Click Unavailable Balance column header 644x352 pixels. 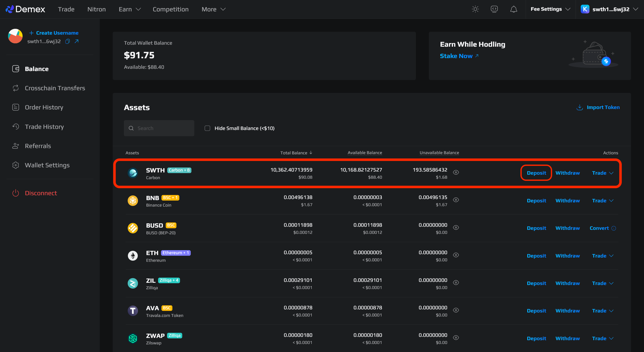439,153
